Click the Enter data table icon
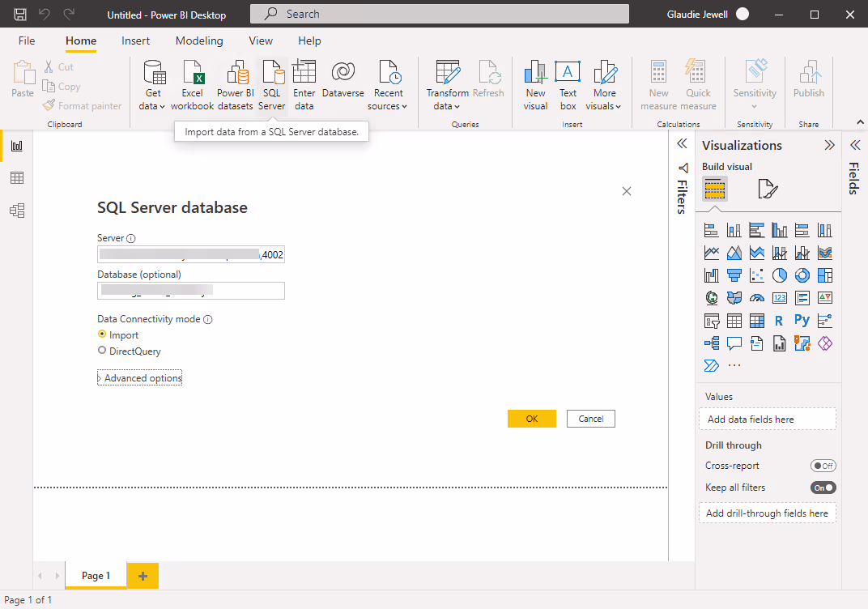The height and width of the screenshot is (609, 868). point(304,86)
